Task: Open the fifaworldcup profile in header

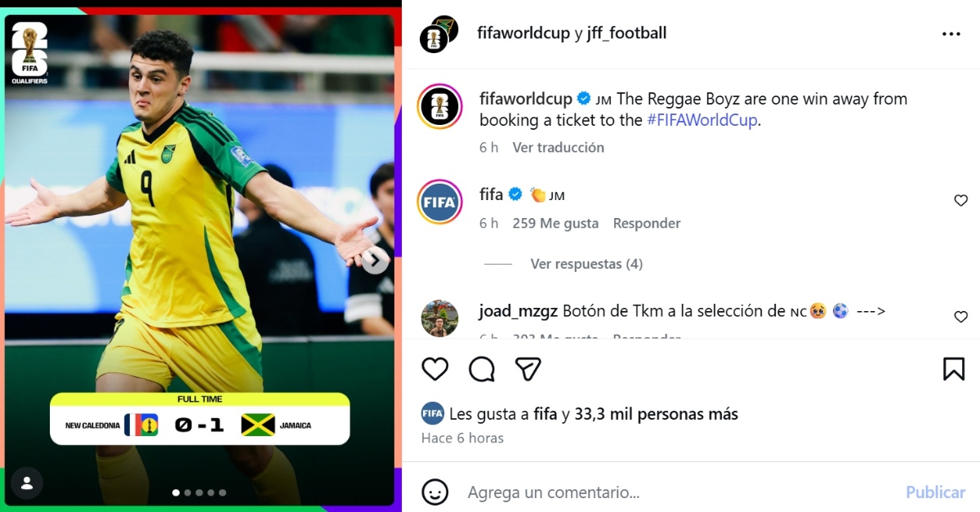Action: 523,33
